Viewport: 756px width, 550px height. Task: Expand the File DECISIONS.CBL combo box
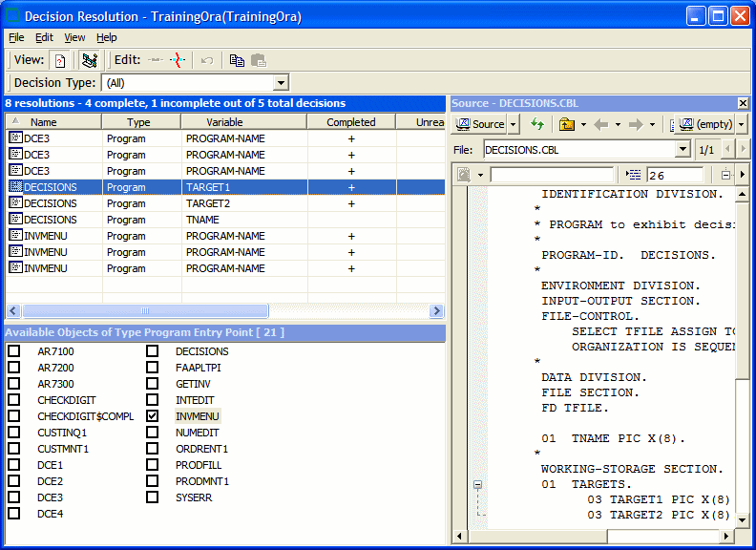tap(682, 150)
